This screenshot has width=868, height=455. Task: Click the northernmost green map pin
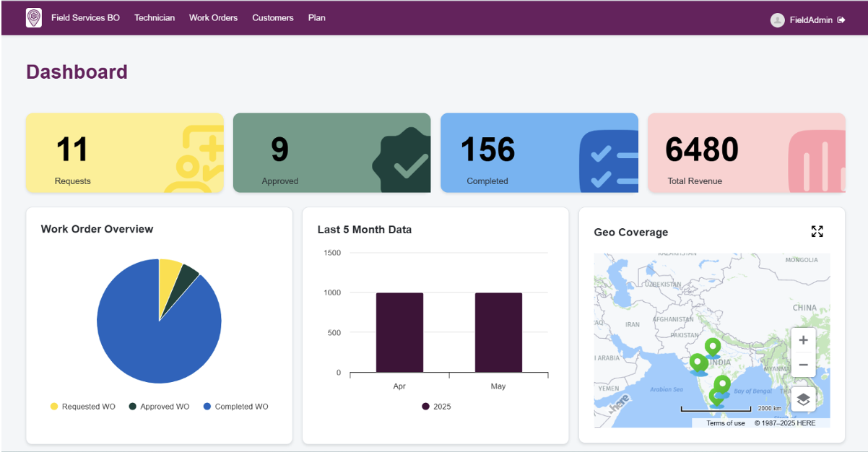[x=712, y=347]
